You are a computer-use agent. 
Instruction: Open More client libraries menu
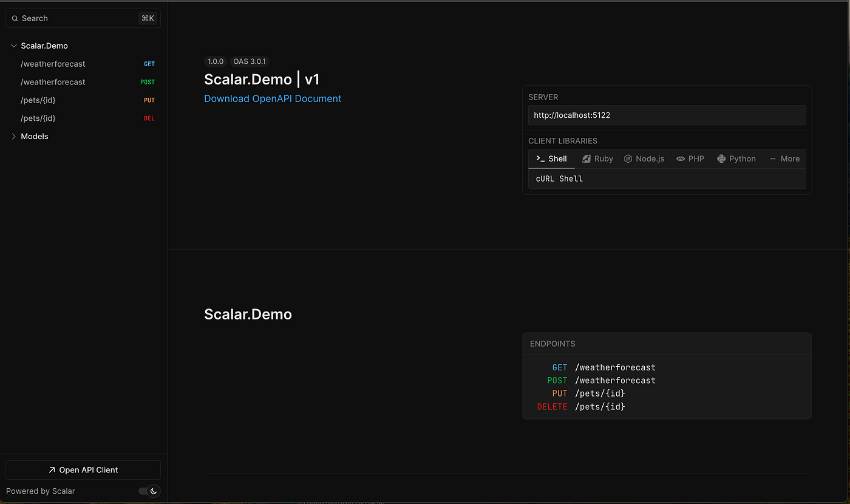[x=784, y=158]
